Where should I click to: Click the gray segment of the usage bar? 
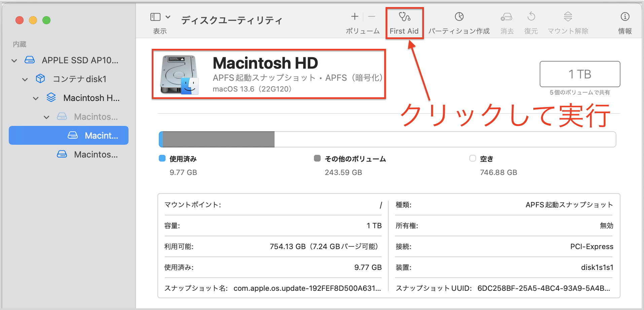(219, 139)
